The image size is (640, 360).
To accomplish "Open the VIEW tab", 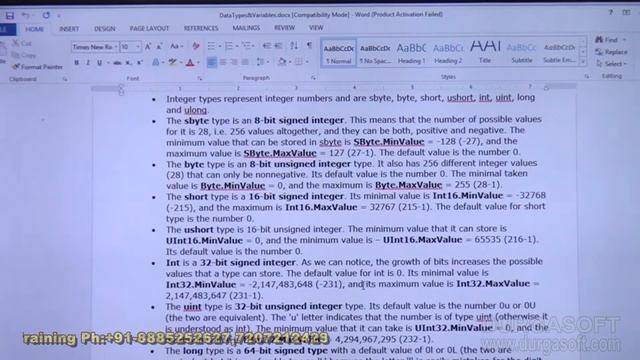I will [316, 28].
